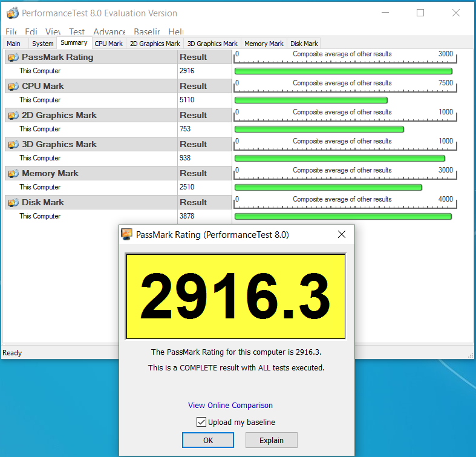
Task: Click the CPU Mark header text
Action: click(x=43, y=87)
